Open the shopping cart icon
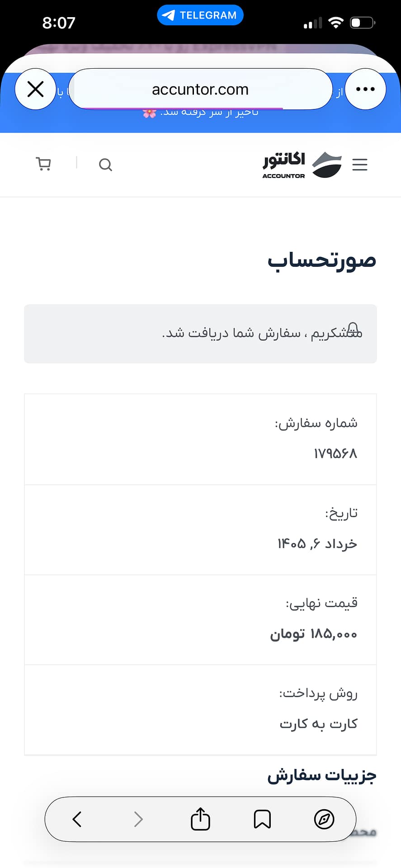The width and height of the screenshot is (401, 868). [43, 164]
